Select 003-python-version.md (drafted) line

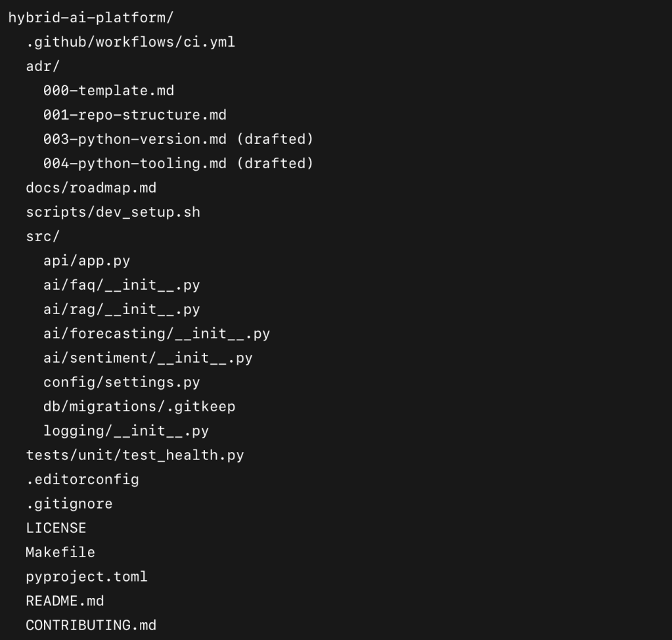[x=178, y=139]
